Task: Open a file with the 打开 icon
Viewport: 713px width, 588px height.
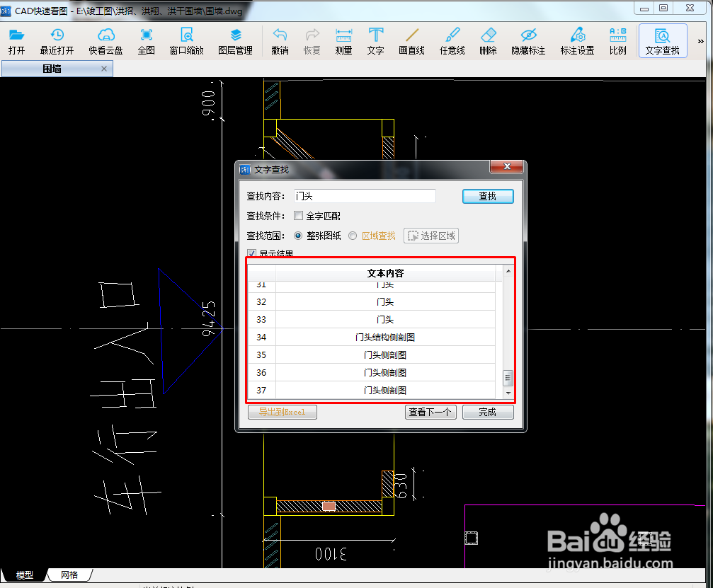Action: 16,41
